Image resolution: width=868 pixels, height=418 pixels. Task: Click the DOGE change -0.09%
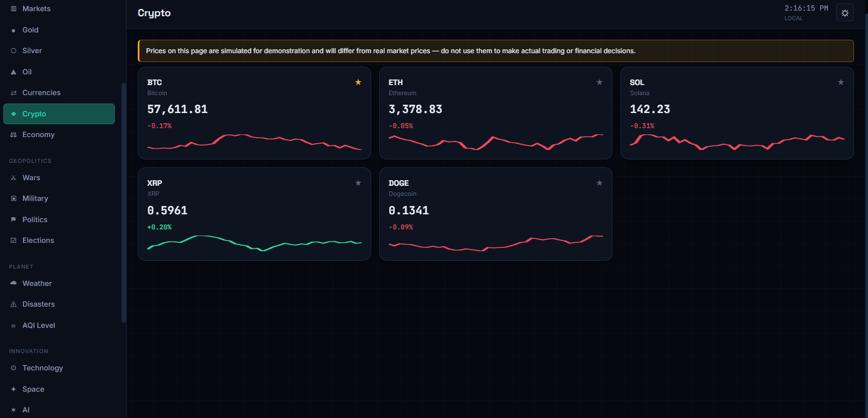coord(401,227)
